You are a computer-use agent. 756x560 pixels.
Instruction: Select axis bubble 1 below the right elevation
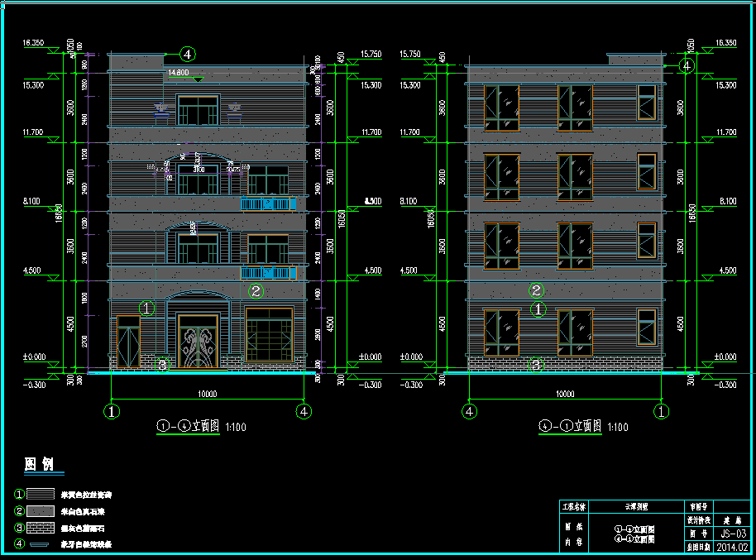[662, 409]
